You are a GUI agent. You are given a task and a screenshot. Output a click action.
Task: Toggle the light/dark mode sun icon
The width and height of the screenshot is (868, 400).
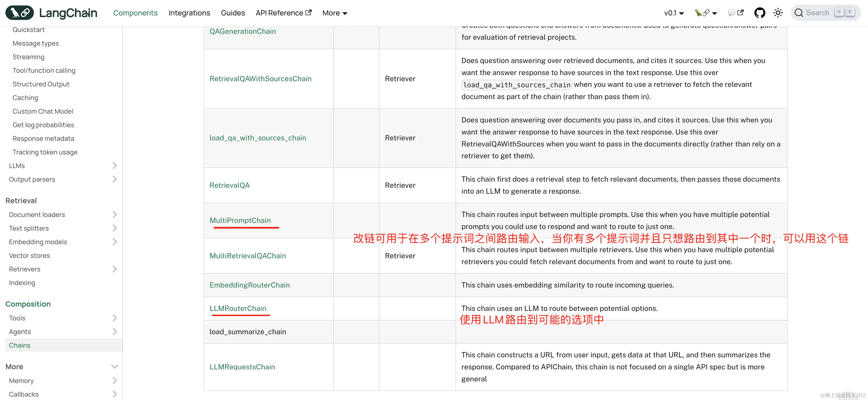pos(778,13)
